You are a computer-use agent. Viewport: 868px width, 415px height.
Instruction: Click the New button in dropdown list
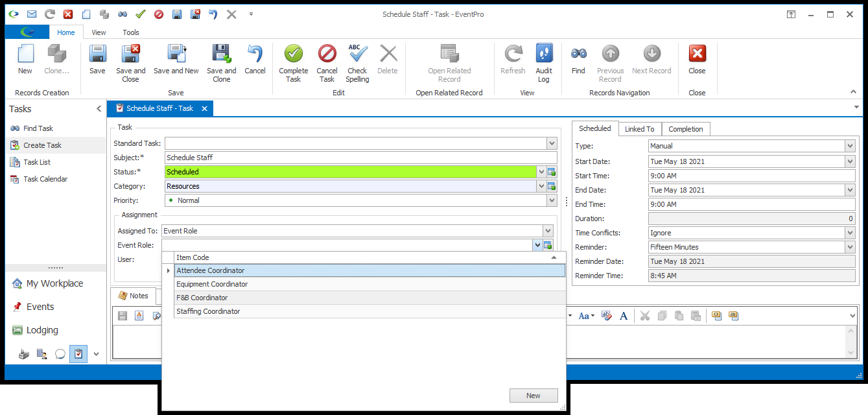tap(534, 396)
